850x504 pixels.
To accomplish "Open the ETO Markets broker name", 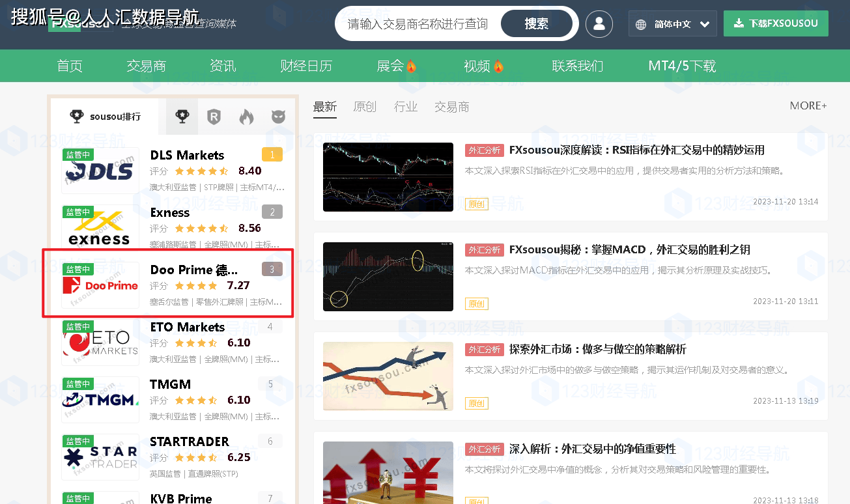I will (187, 327).
